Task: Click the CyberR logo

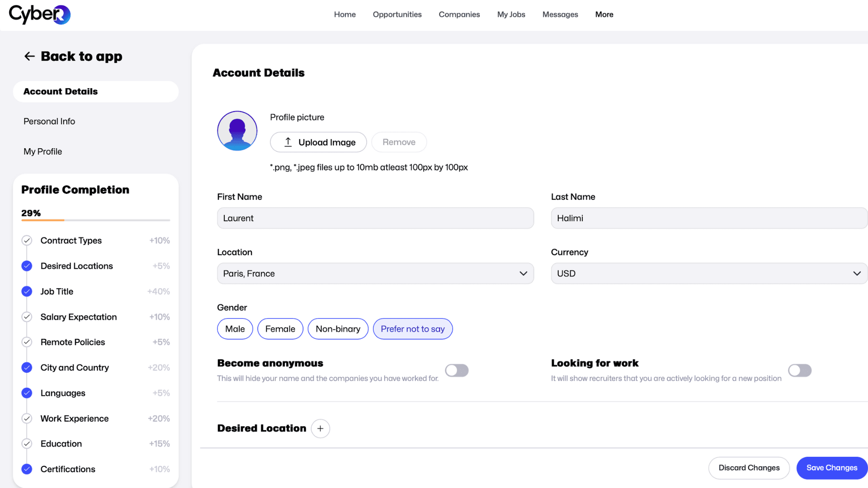Action: pos(40,14)
